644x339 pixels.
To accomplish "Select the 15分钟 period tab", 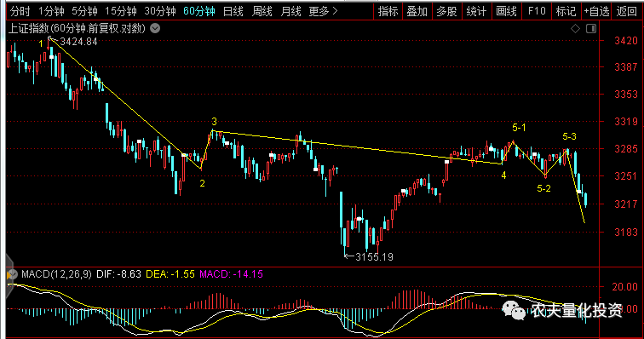I will tap(121, 11).
